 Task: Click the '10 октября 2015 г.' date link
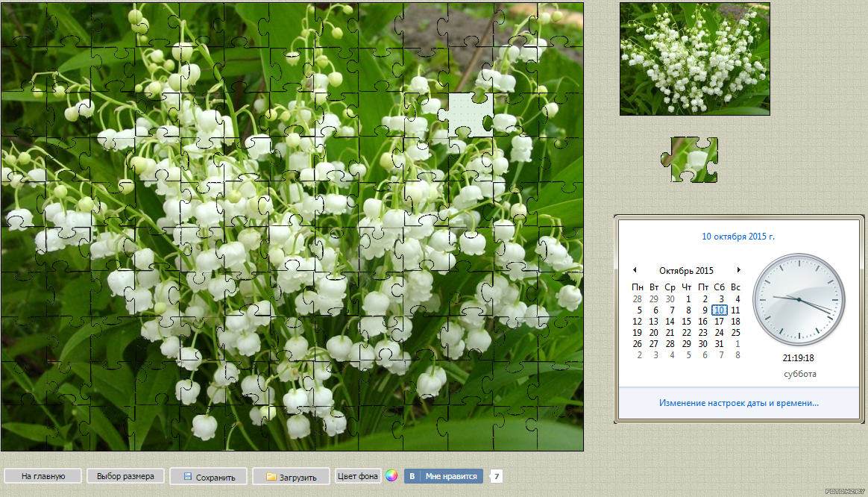738,236
